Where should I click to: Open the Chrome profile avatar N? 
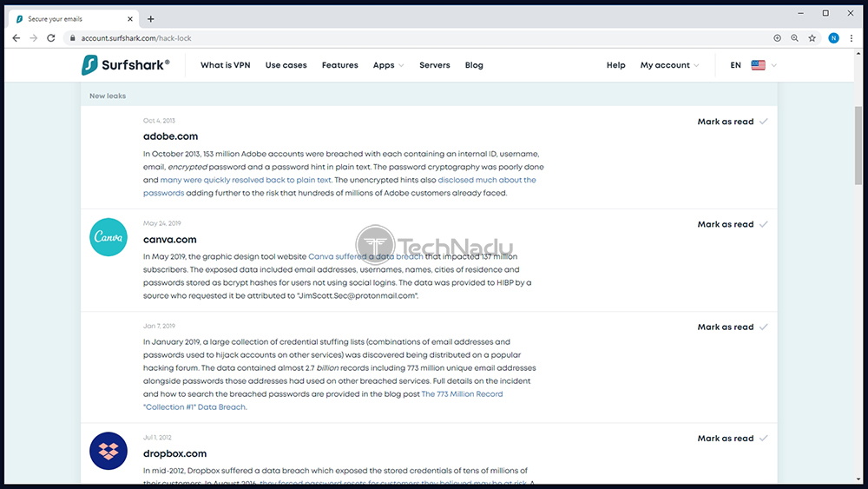click(833, 38)
